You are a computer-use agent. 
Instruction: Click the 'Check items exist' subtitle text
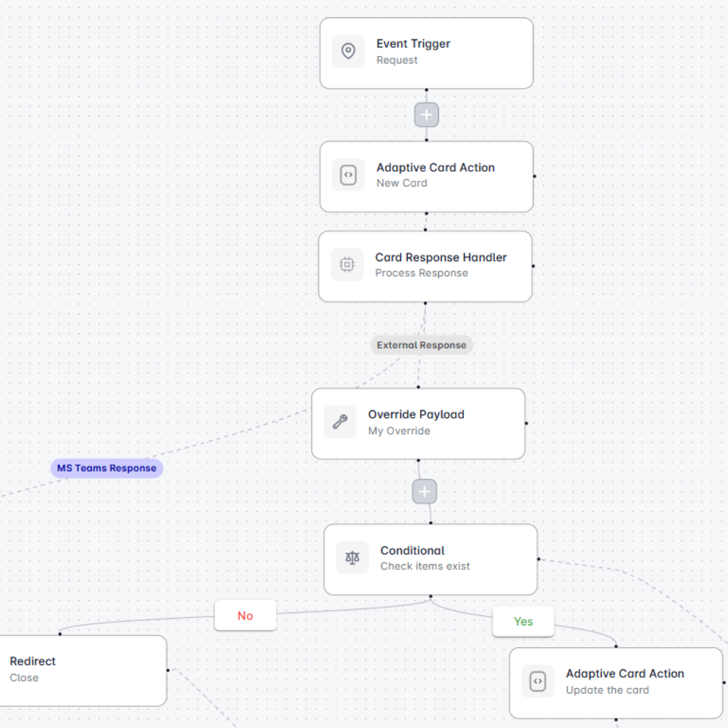pyautogui.click(x=425, y=566)
